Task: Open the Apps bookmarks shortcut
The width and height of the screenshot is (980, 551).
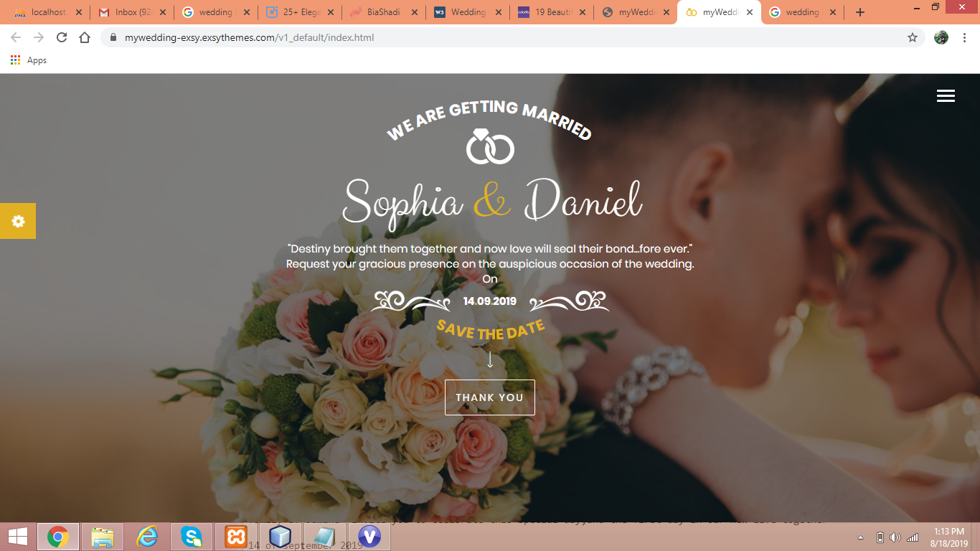Action: [29, 60]
